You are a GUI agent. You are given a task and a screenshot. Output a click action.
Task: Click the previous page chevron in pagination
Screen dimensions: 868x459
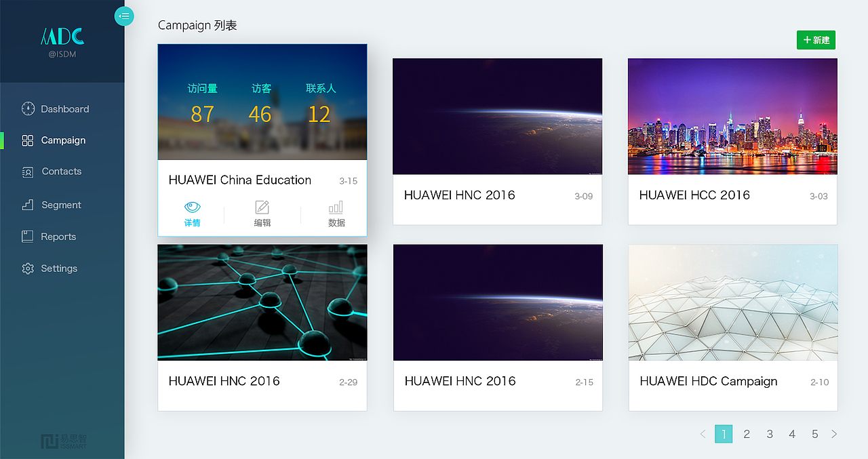(703, 434)
